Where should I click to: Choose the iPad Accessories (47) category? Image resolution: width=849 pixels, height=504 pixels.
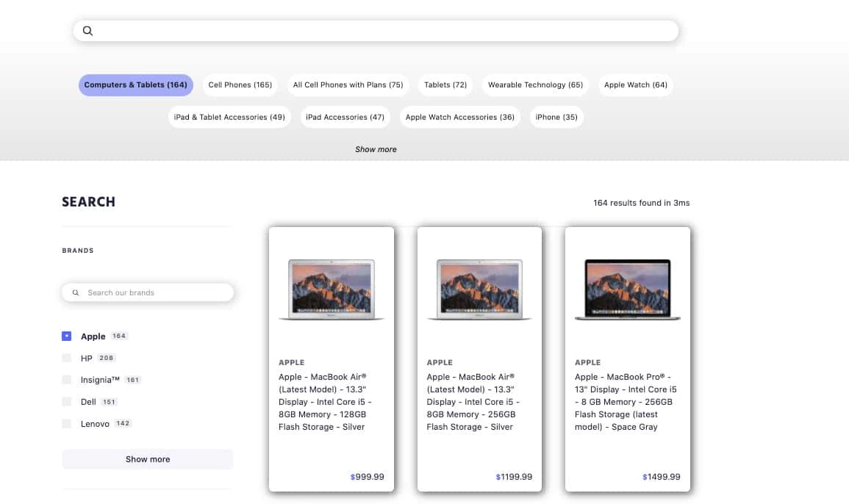(x=345, y=117)
